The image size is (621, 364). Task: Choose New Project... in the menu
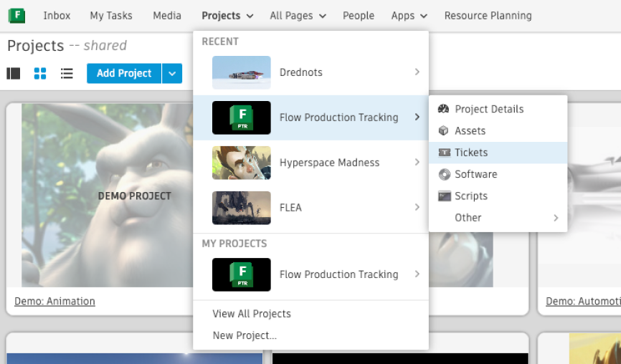(245, 335)
